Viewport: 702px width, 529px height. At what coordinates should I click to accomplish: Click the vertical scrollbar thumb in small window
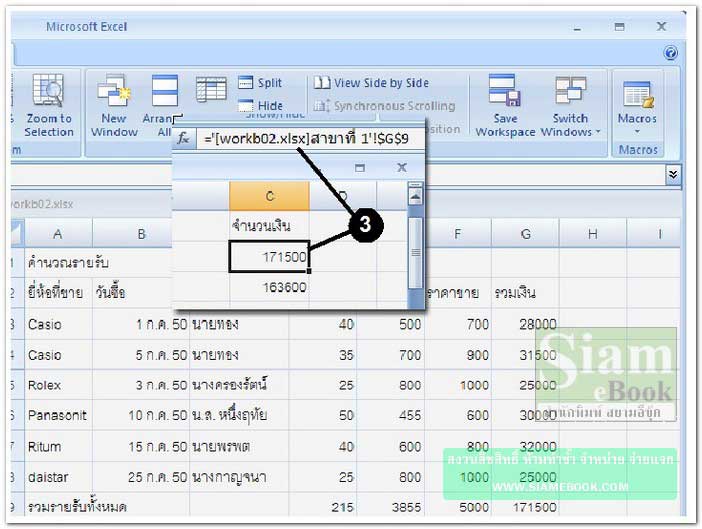tap(415, 253)
